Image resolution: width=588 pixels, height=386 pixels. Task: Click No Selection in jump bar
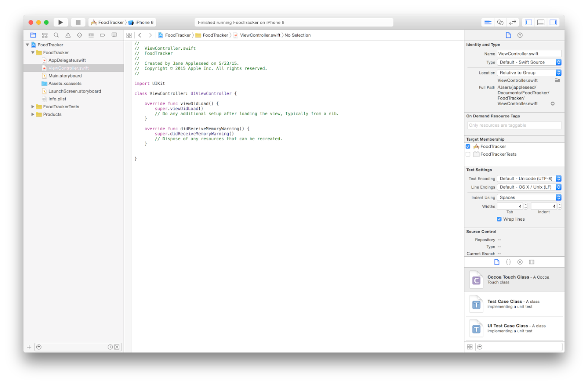[297, 35]
